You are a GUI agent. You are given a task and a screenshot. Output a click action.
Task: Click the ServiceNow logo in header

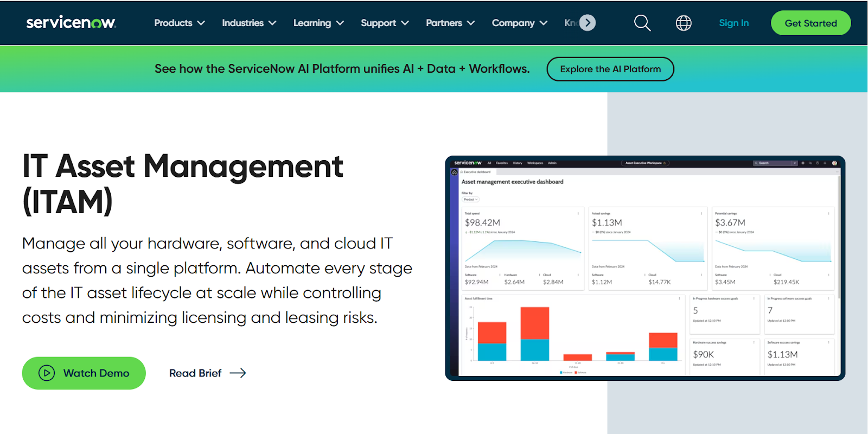click(71, 23)
